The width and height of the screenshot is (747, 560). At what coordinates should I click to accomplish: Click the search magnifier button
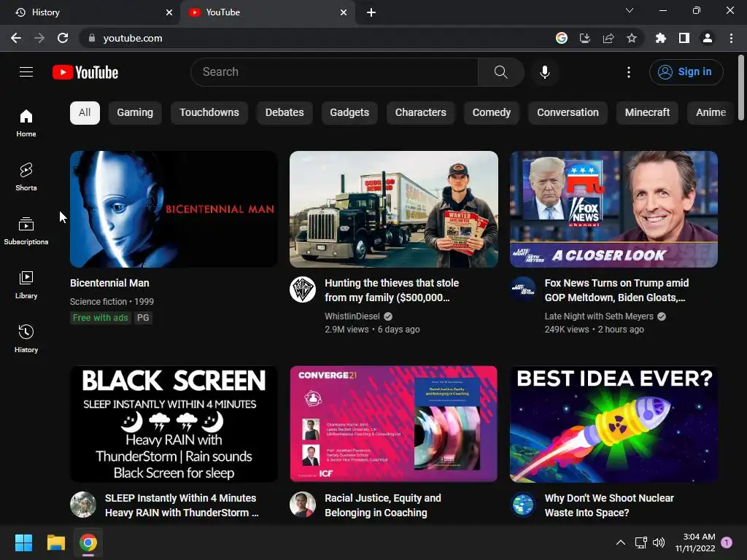tap(500, 72)
